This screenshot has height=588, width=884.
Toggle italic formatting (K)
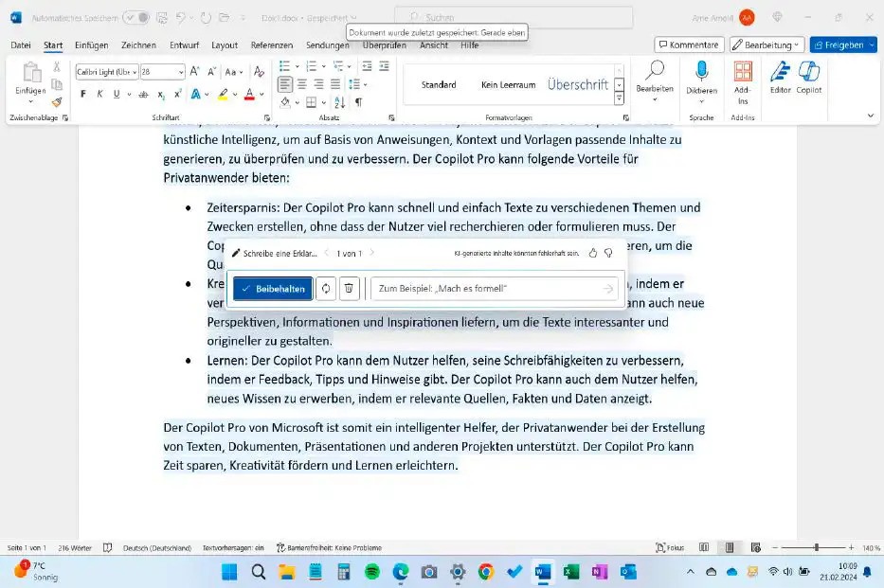[x=99, y=95]
